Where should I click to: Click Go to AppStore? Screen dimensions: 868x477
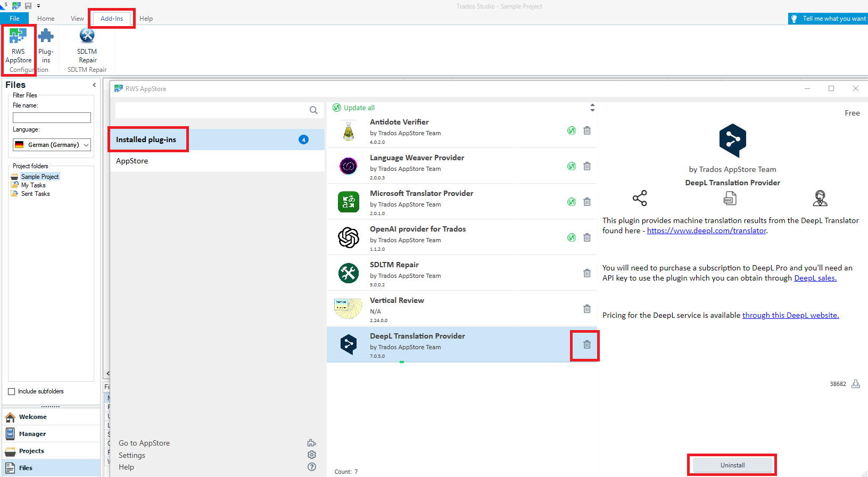144,443
